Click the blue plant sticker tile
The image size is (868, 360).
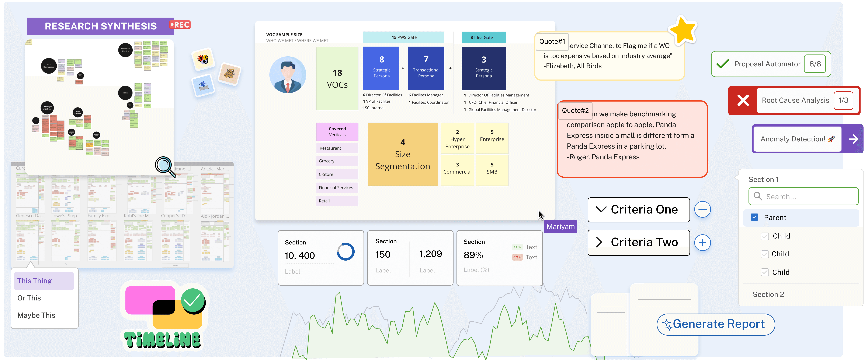point(203,86)
